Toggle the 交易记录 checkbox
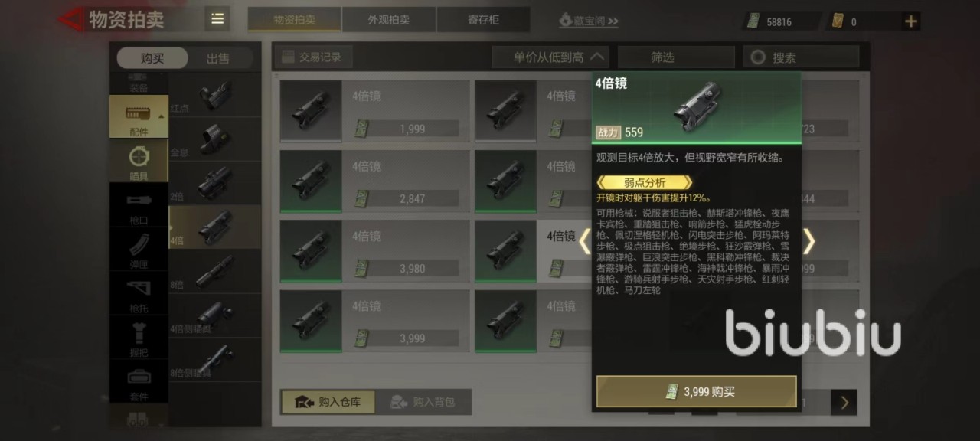980x441 pixels. click(x=289, y=57)
